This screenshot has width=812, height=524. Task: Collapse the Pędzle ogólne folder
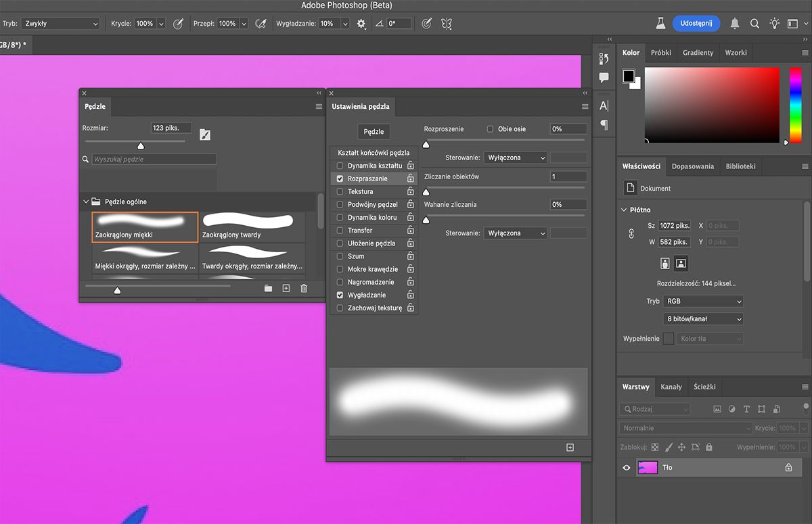(86, 201)
